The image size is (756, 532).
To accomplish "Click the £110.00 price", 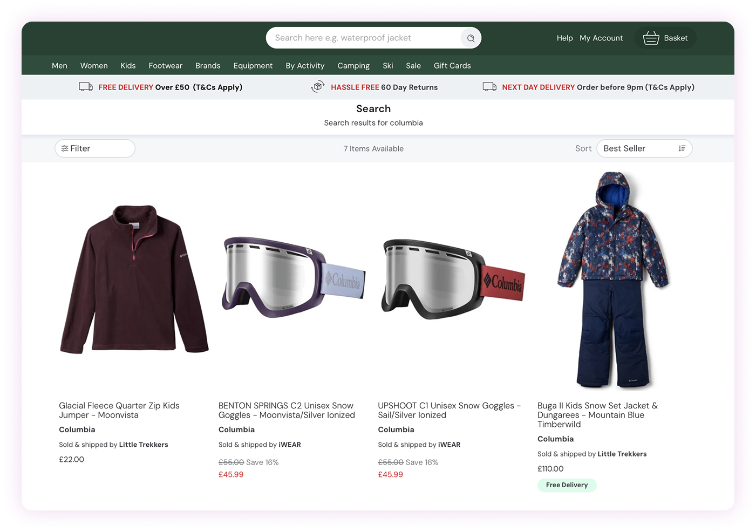I will pos(550,468).
